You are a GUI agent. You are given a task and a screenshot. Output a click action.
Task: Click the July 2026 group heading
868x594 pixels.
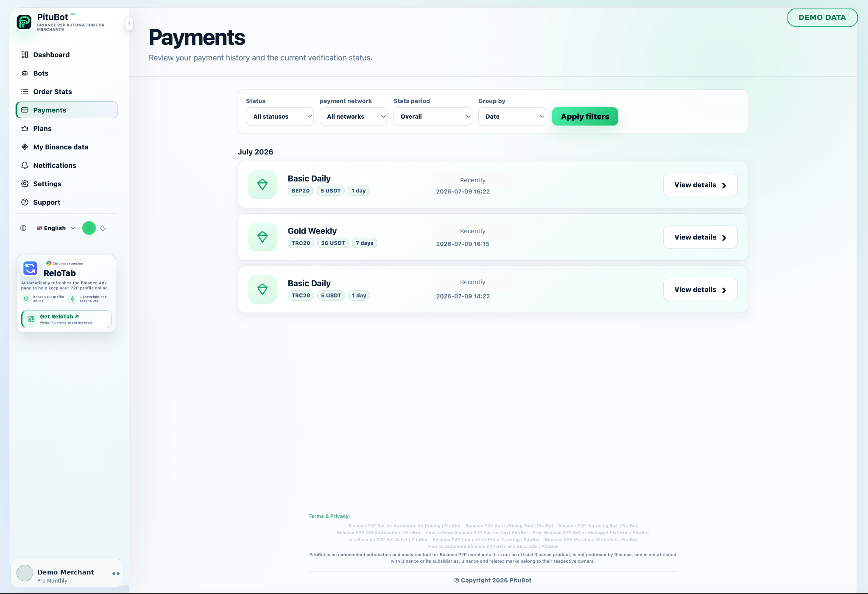tap(255, 152)
